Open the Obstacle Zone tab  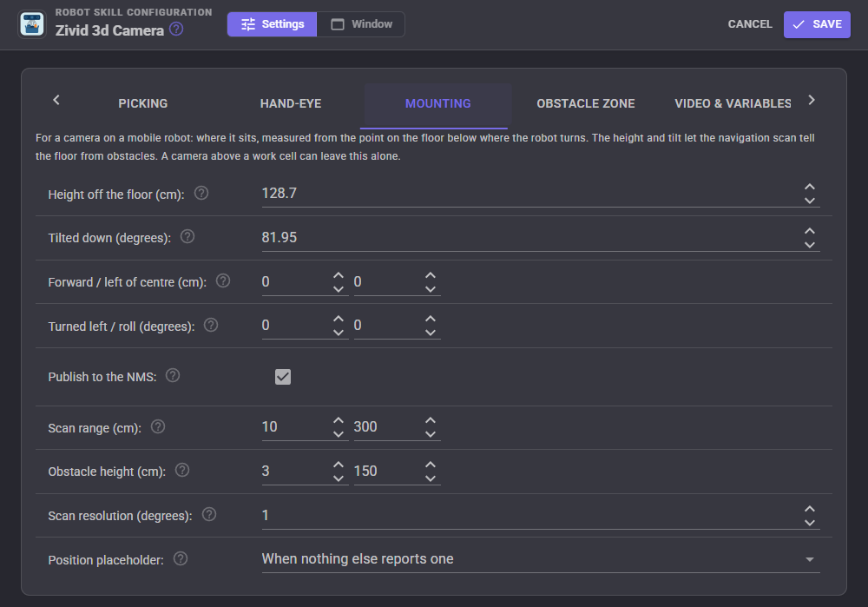click(x=586, y=103)
